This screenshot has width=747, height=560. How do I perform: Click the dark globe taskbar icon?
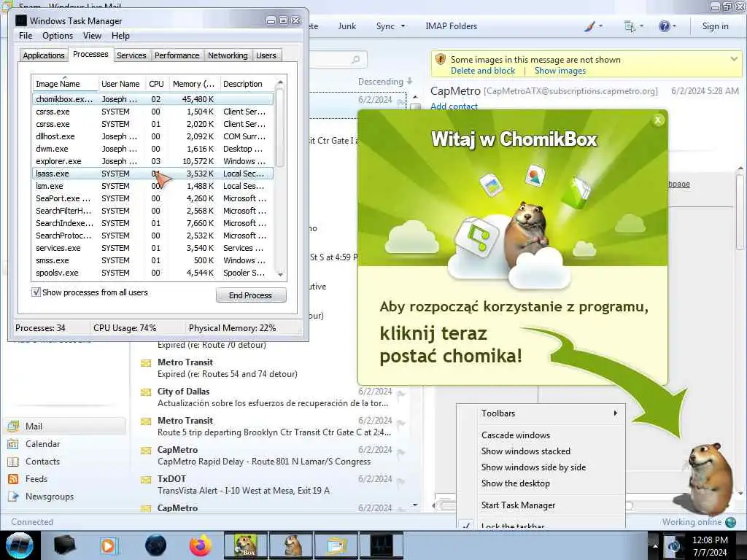click(156, 545)
